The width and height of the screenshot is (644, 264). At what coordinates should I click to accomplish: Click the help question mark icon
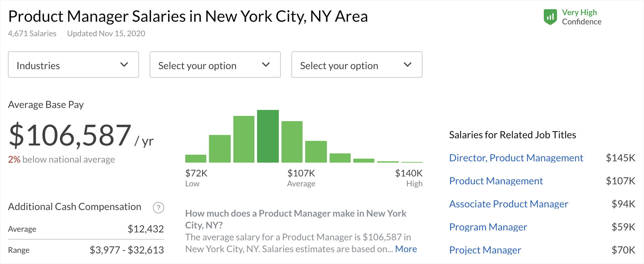[159, 208]
